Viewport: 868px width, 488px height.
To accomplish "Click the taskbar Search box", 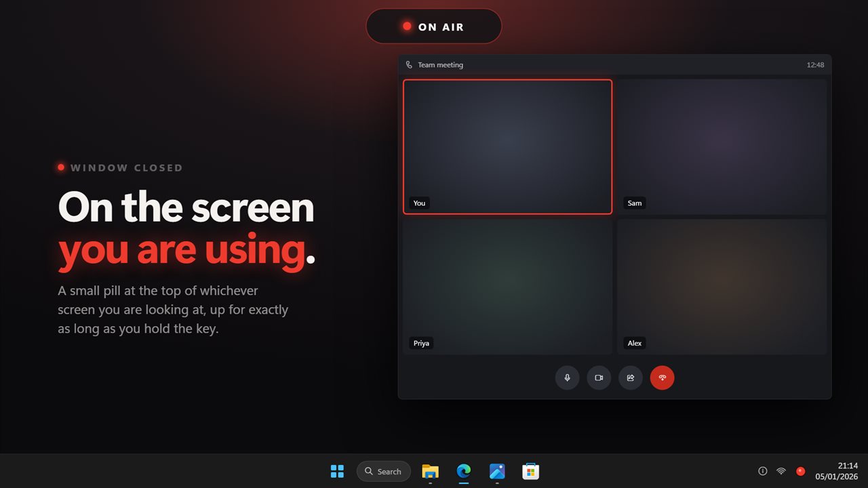I will pos(384,471).
